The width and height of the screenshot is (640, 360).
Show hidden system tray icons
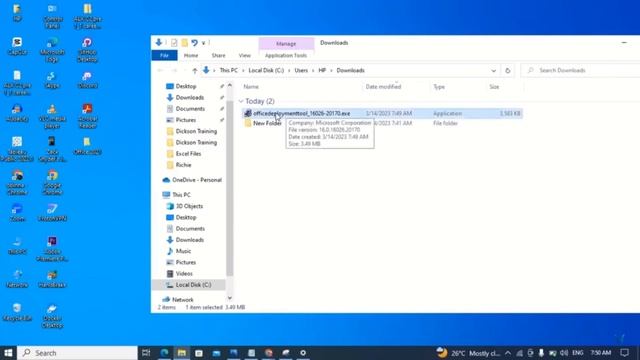point(508,353)
